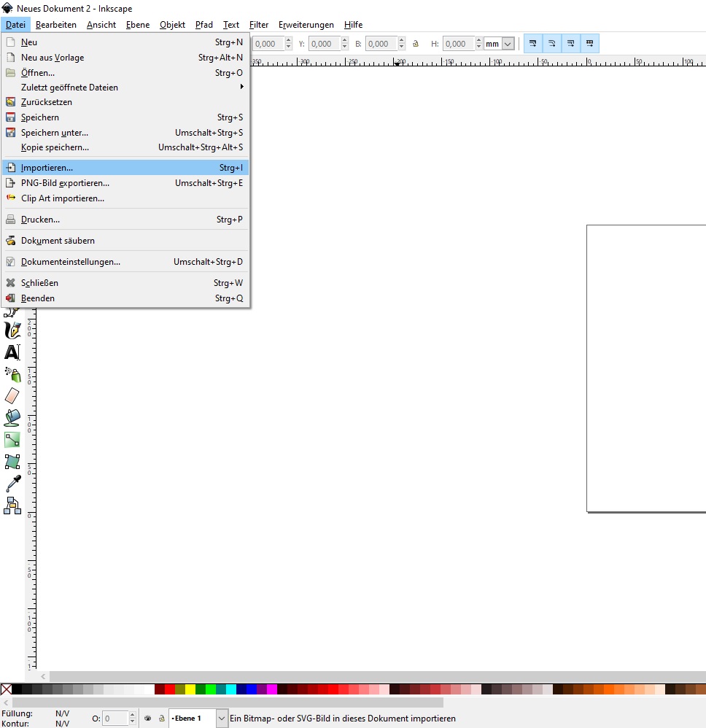The image size is (706, 728).
Task: Click the O opacity input field
Action: (x=115, y=719)
